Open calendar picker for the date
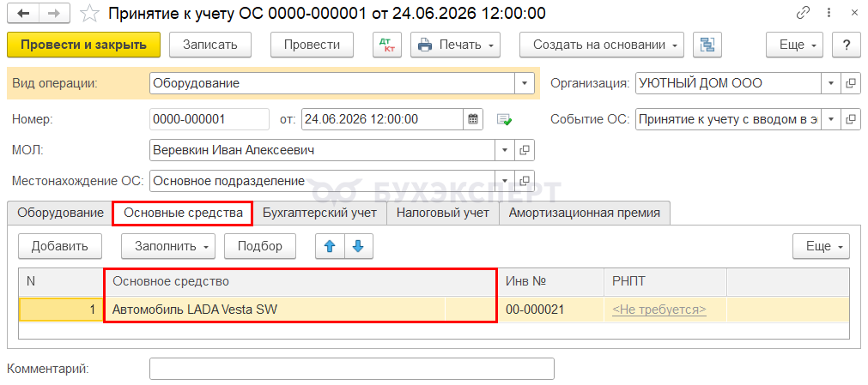The height and width of the screenshot is (385, 868). [473, 119]
